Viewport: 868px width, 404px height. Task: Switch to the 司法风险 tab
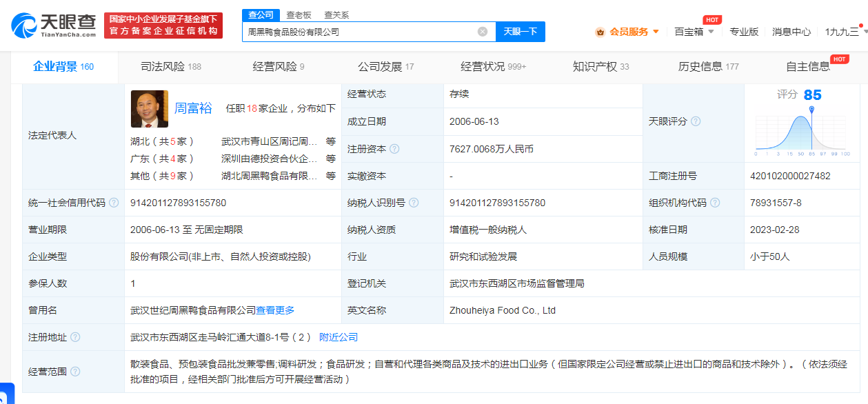171,67
